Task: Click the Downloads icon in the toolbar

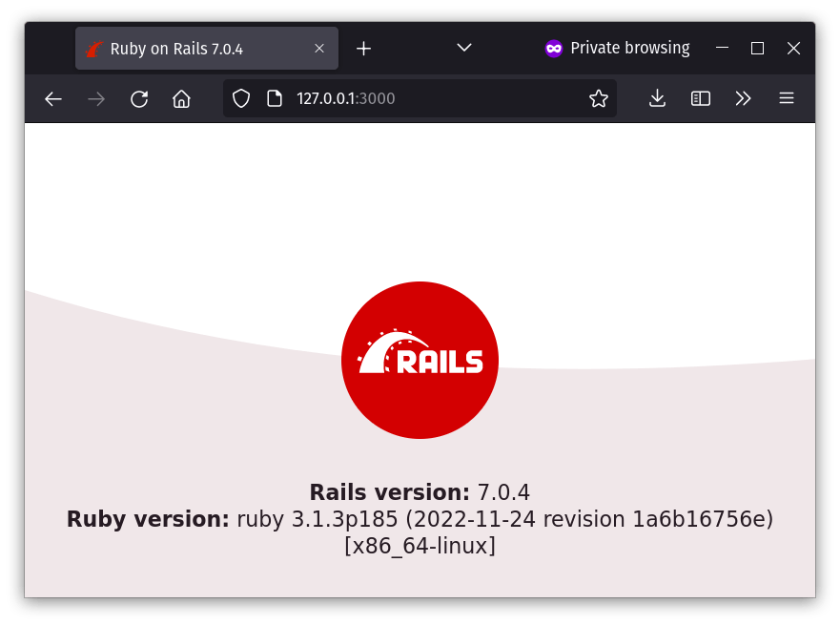Action: coord(657,97)
